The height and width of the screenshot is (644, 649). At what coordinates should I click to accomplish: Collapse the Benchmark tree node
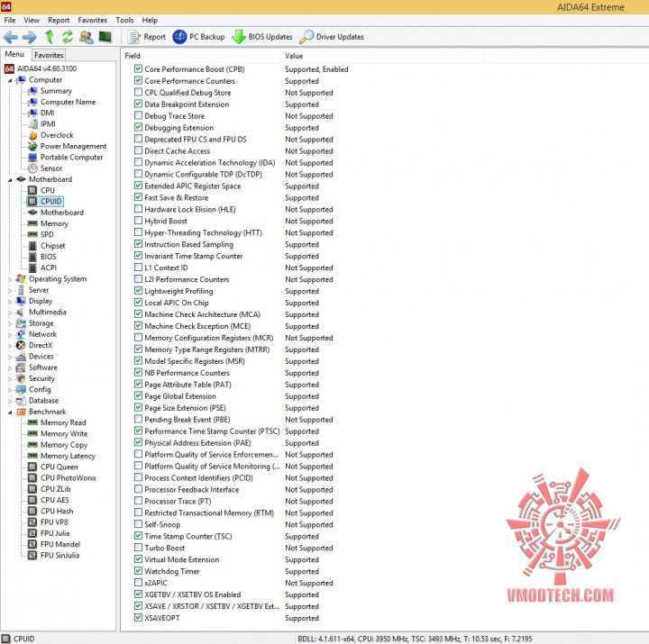pos(10,413)
